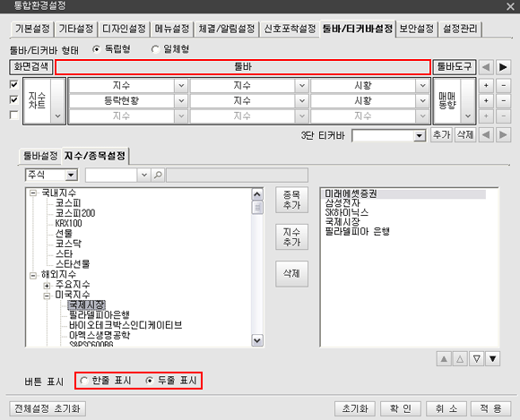The image size is (520, 420).
Task: Open the 등락현황 dropdown in the second row
Action: tap(181, 100)
